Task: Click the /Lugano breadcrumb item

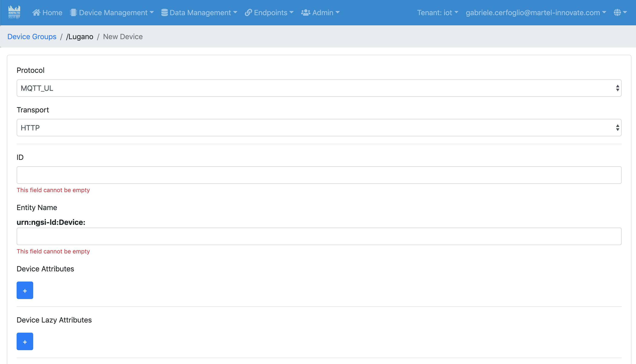Action: (x=80, y=36)
